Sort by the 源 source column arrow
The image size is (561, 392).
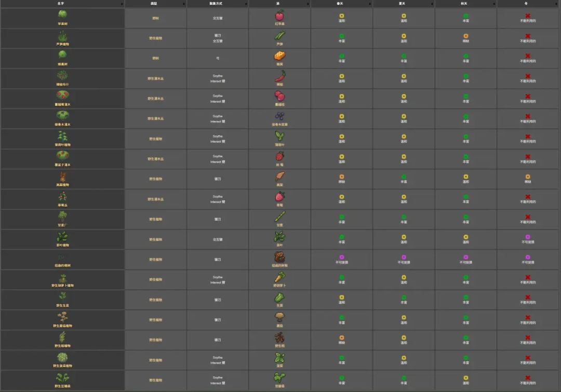[308, 4]
